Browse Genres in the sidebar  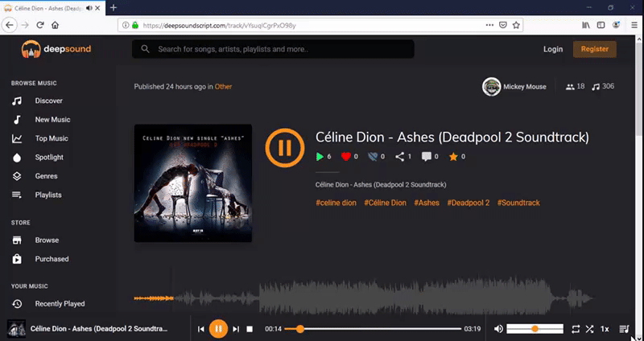(46, 176)
